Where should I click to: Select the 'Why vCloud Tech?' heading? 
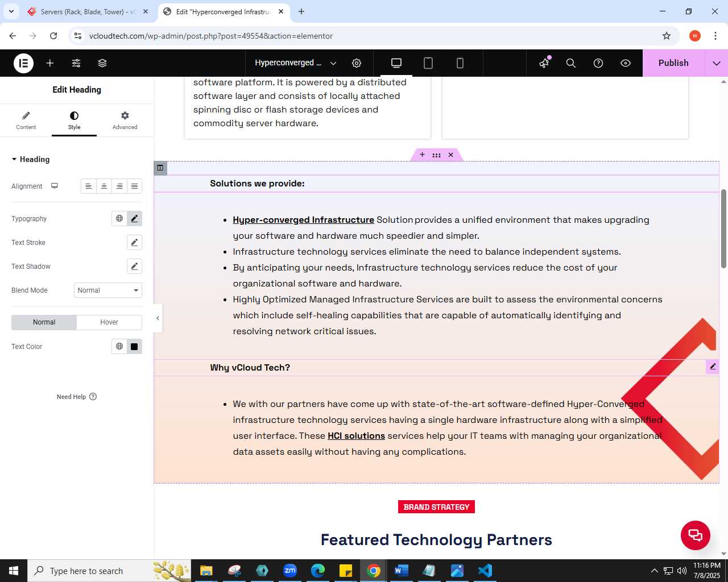[x=250, y=368]
